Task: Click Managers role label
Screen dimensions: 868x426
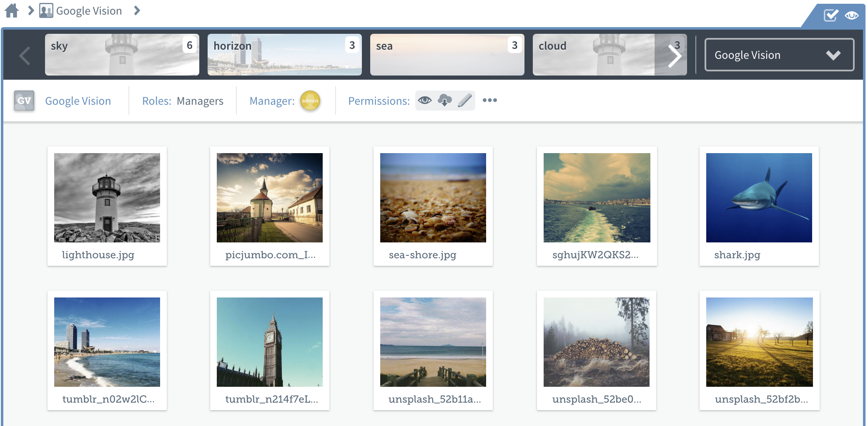Action: [x=200, y=101]
